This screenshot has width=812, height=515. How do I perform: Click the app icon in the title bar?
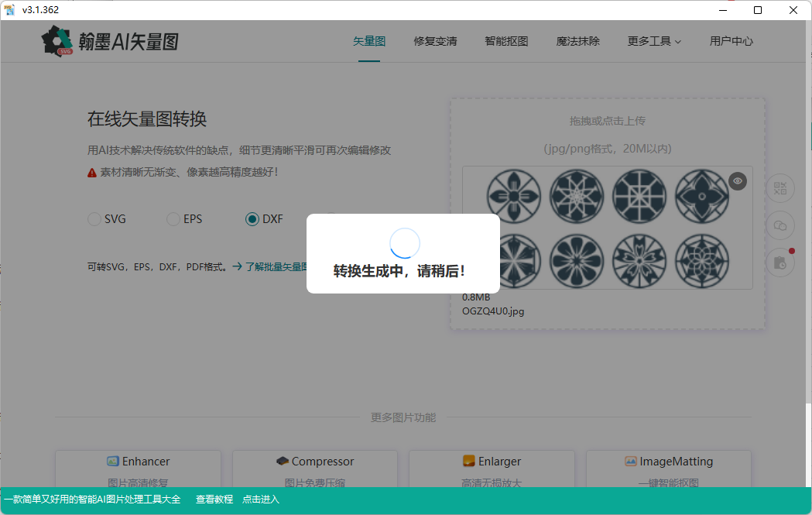point(9,9)
